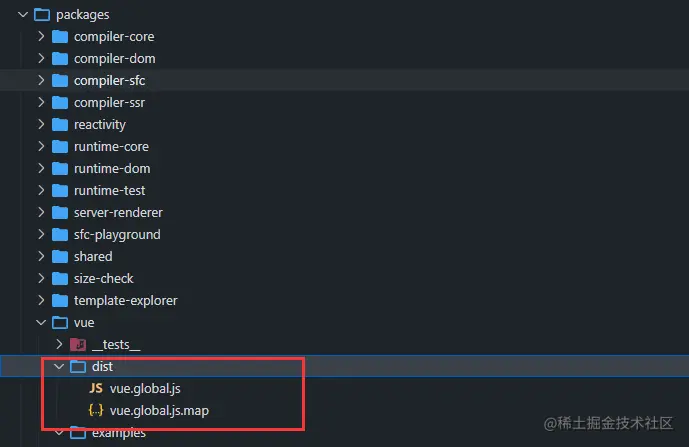Image resolution: width=689 pixels, height=447 pixels.
Task: Collapse the dist folder chevron
Action: coord(59,366)
